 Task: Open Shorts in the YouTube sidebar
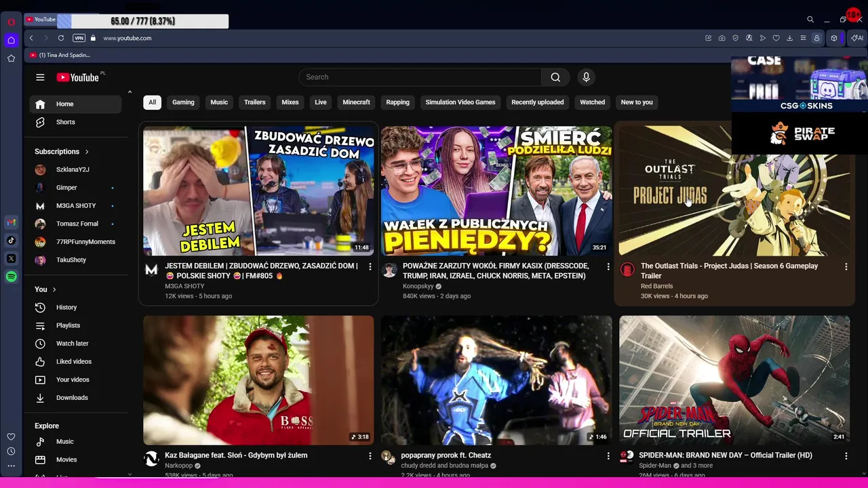click(75, 122)
